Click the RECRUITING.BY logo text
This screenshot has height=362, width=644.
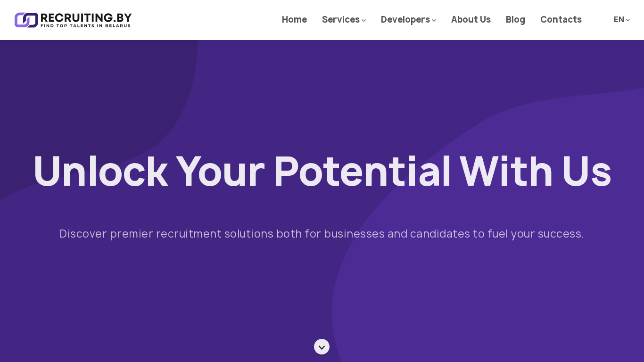coord(86,18)
